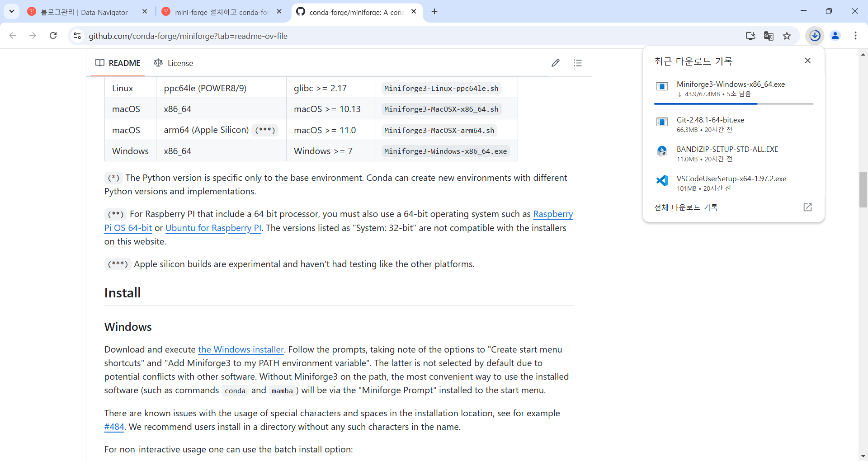Click scrollbar up arrow
The image size is (868, 461).
click(863, 54)
